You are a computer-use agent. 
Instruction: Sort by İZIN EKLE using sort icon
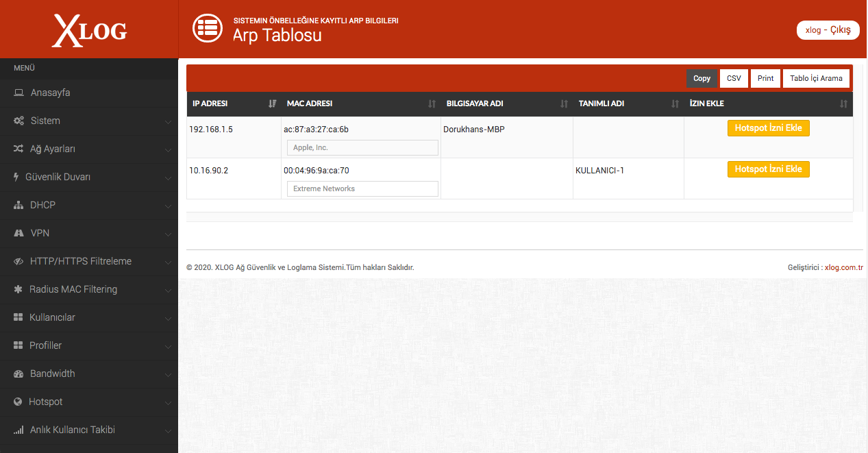pyautogui.click(x=843, y=103)
